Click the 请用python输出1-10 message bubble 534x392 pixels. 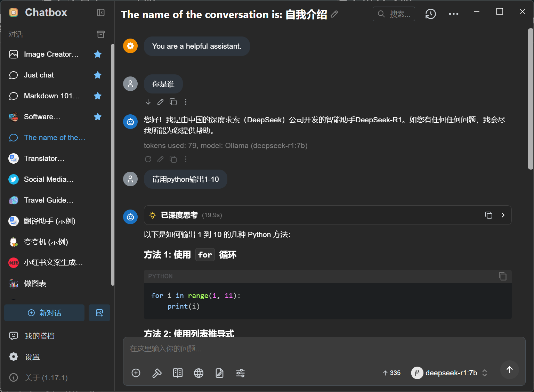pyautogui.click(x=186, y=179)
